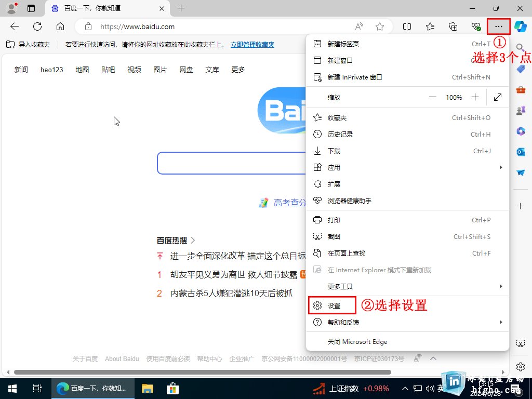Open a new tab with plus button
Image resolution: width=532 pixels, height=399 pixels.
[181, 8]
